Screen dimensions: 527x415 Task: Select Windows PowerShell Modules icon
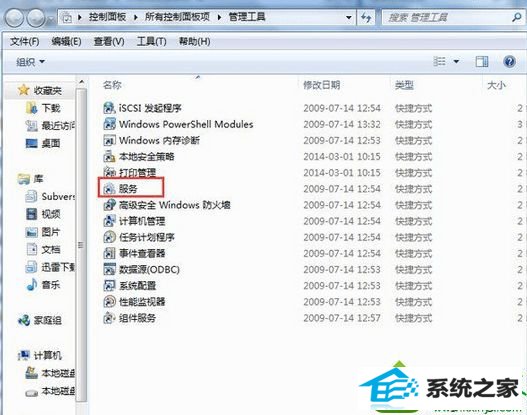coord(109,124)
